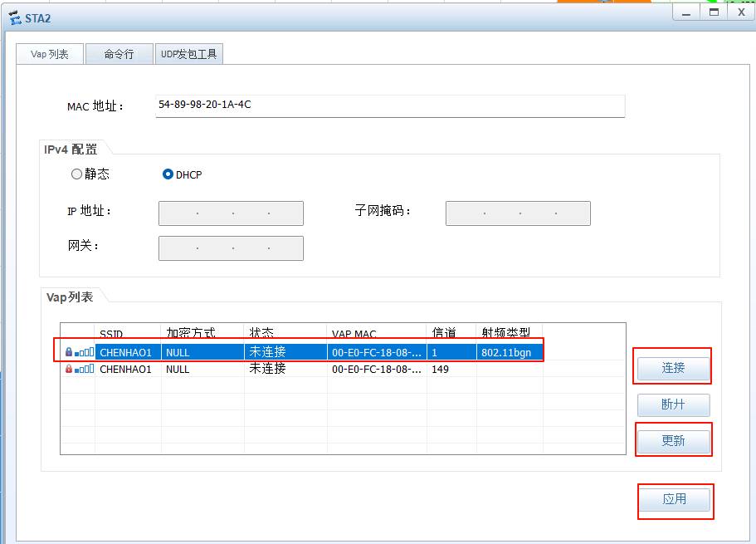Screen dimensions: 756x544
Task: Select the 静态 radio button
Action: (76, 174)
